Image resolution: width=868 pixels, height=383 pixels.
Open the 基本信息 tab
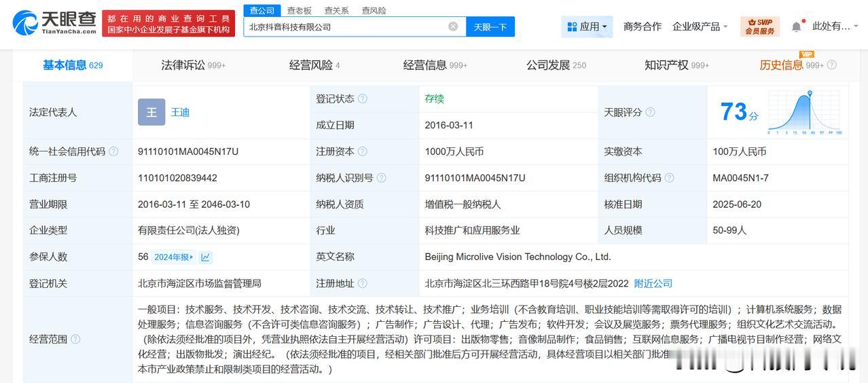pos(73,65)
